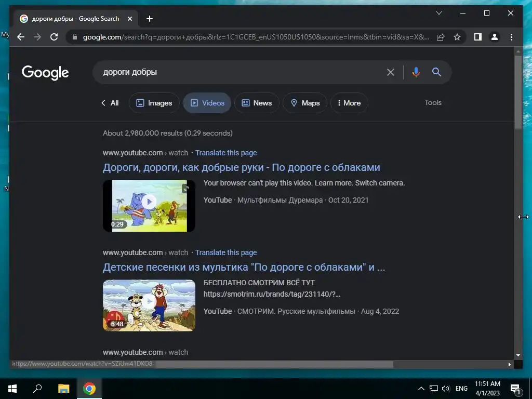Viewport: 532px width, 399px height.
Task: Open the search Tools options
Action: (x=433, y=102)
